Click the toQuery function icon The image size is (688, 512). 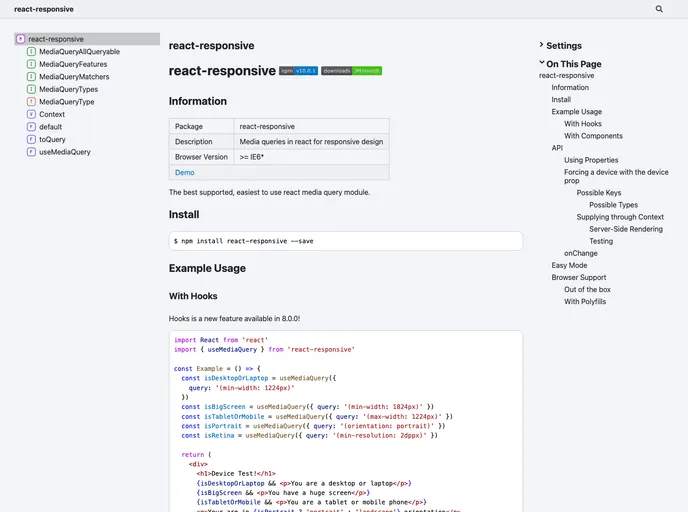tap(31, 139)
